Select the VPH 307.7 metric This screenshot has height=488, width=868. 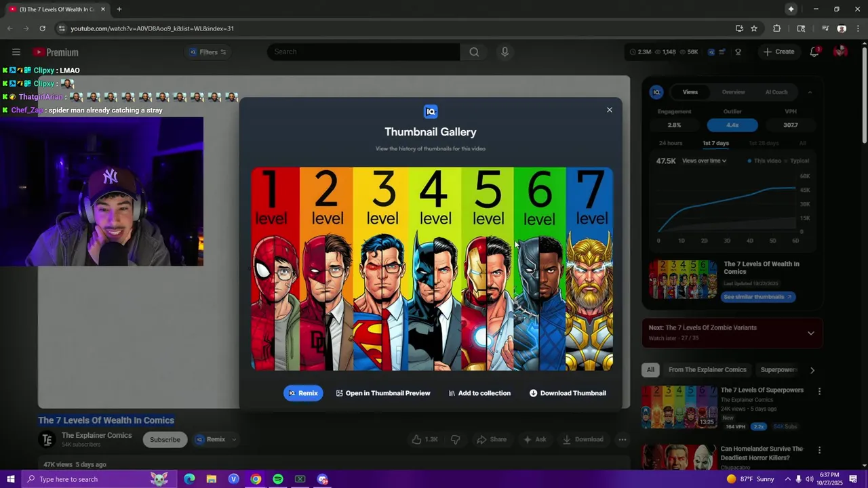coord(790,125)
